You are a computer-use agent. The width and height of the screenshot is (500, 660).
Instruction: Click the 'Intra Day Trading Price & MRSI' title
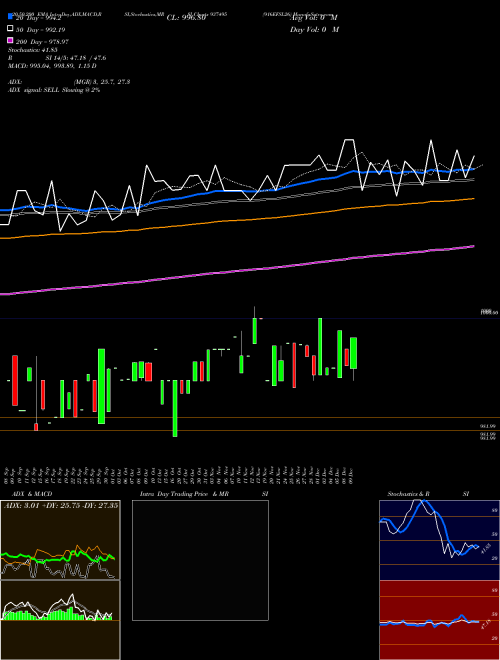coord(204,494)
